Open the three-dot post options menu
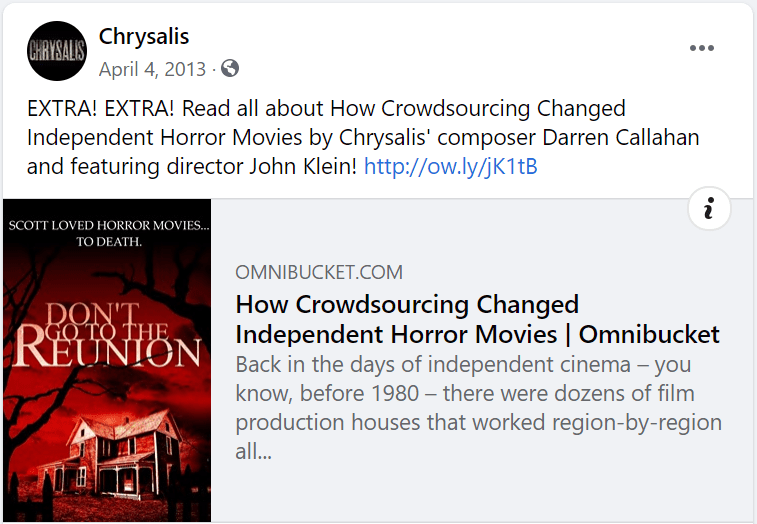Screen dimensions: 757x524 (x=702, y=49)
